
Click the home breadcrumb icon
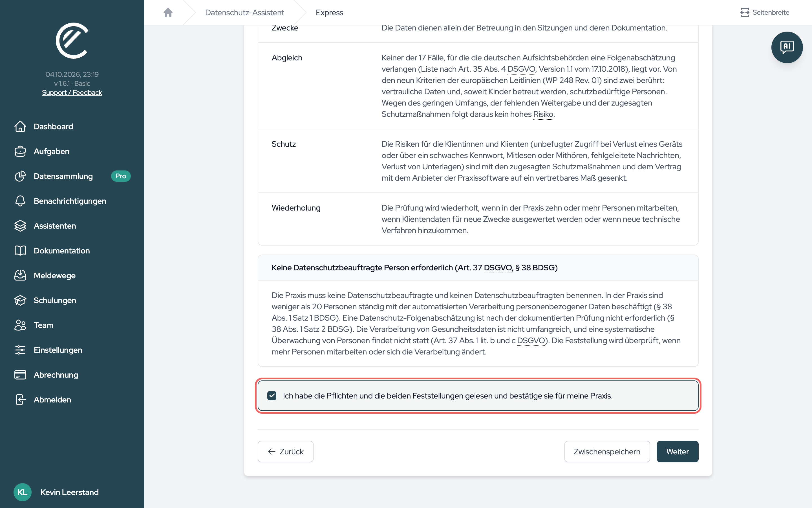coord(168,12)
